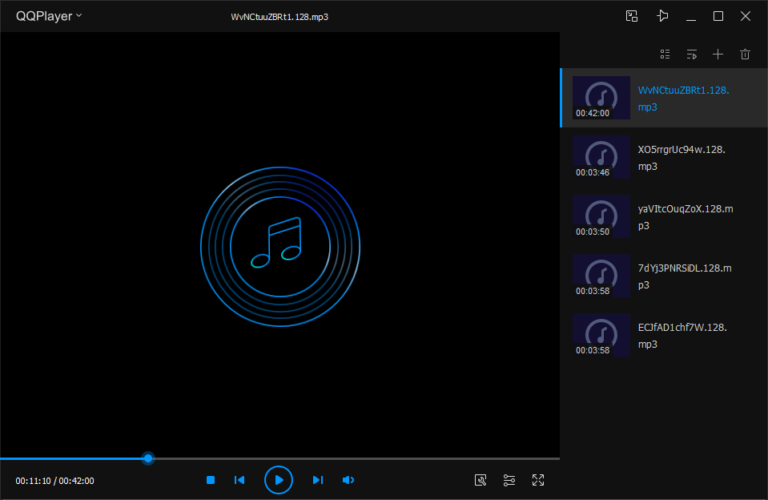The width and height of the screenshot is (768, 500).
Task: Seek to the middle of the progress bar
Action: pos(280,458)
